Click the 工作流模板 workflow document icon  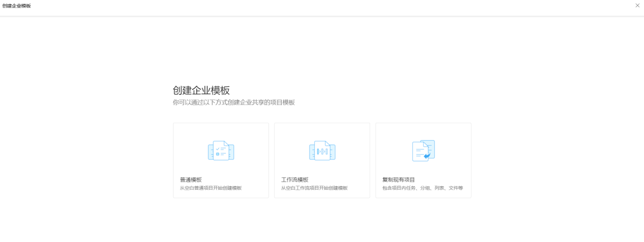pos(322,151)
